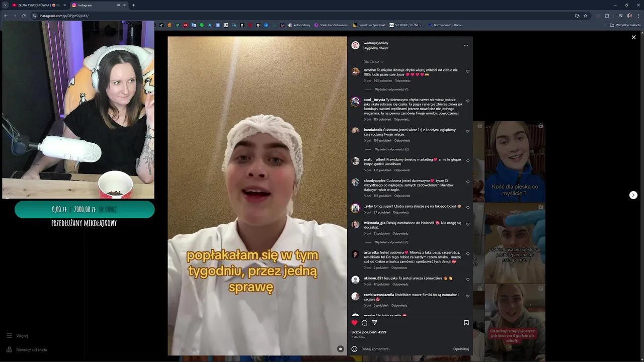Viewport: 644px width, 362px height.
Task: Click the browser back arrow
Action: (x=6, y=16)
